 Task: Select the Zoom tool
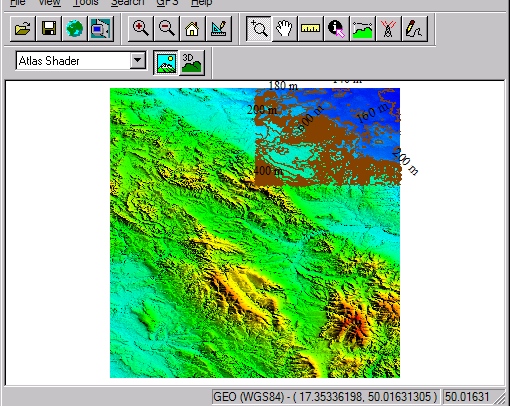click(259, 29)
